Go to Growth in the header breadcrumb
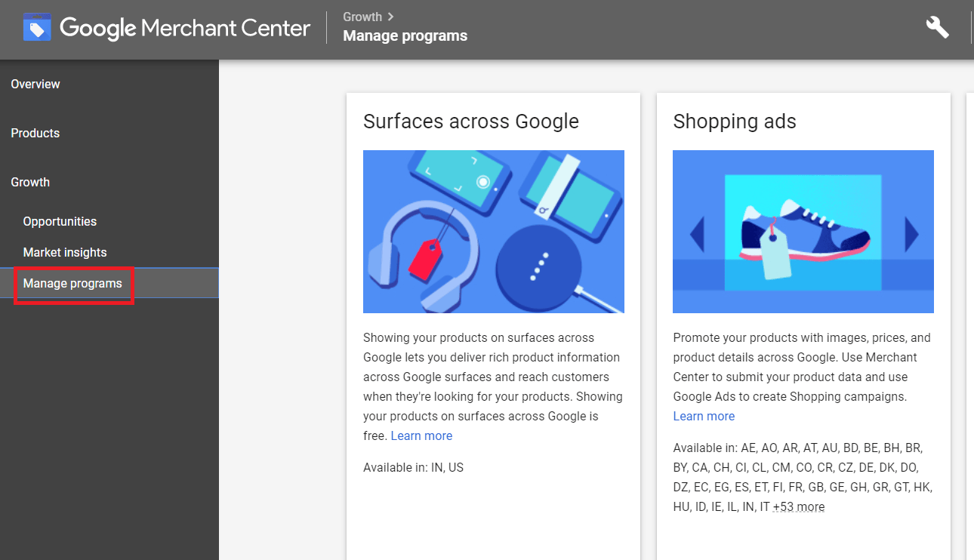 coord(362,17)
